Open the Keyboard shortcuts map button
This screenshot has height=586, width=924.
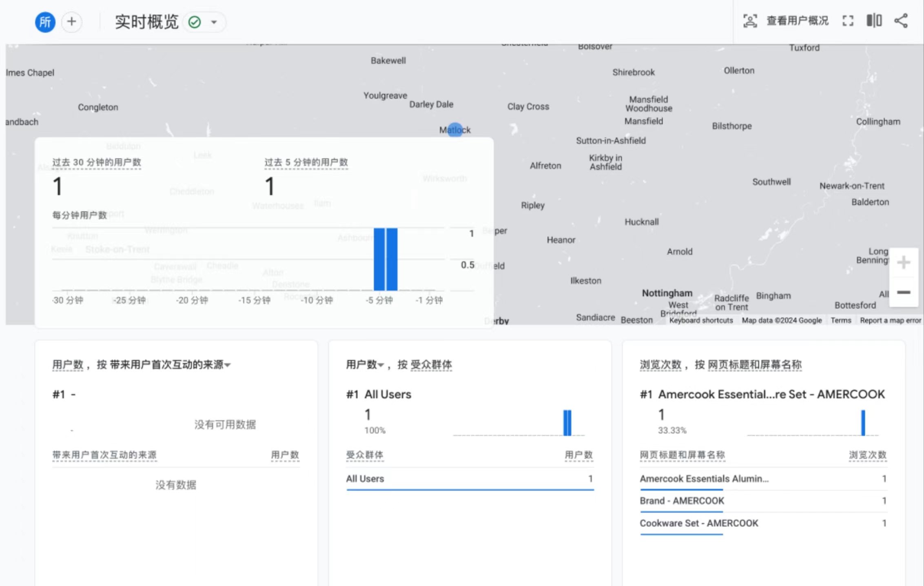701,320
